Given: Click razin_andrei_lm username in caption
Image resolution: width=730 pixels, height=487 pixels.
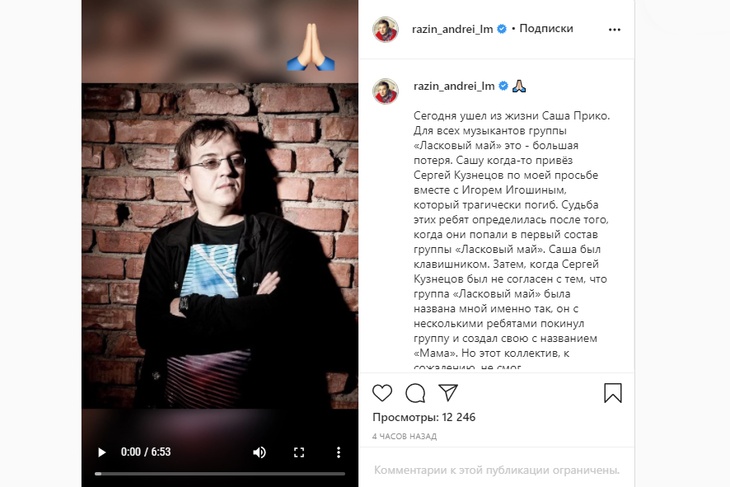Looking at the screenshot, I should coord(454,86).
